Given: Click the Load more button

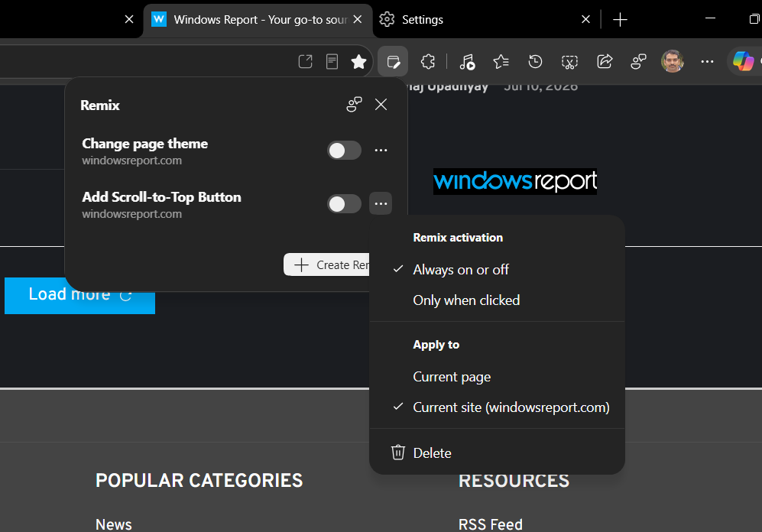Looking at the screenshot, I should tap(79, 295).
